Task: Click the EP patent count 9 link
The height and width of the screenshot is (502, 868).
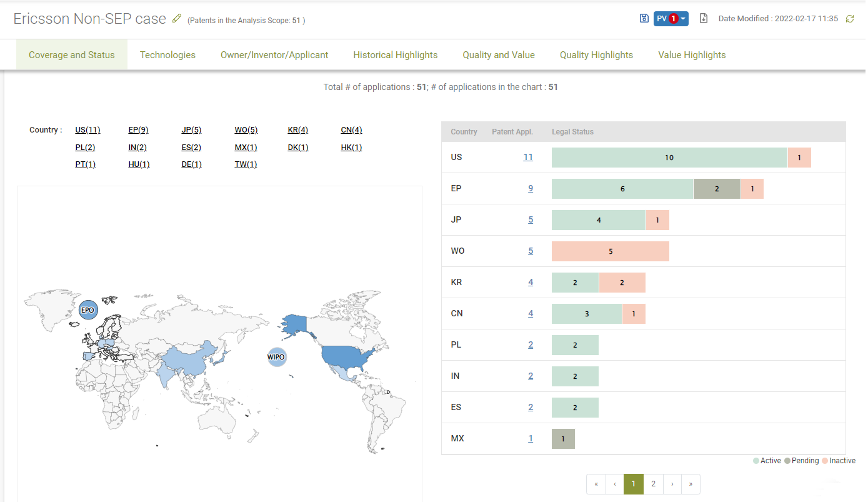Action: point(531,188)
